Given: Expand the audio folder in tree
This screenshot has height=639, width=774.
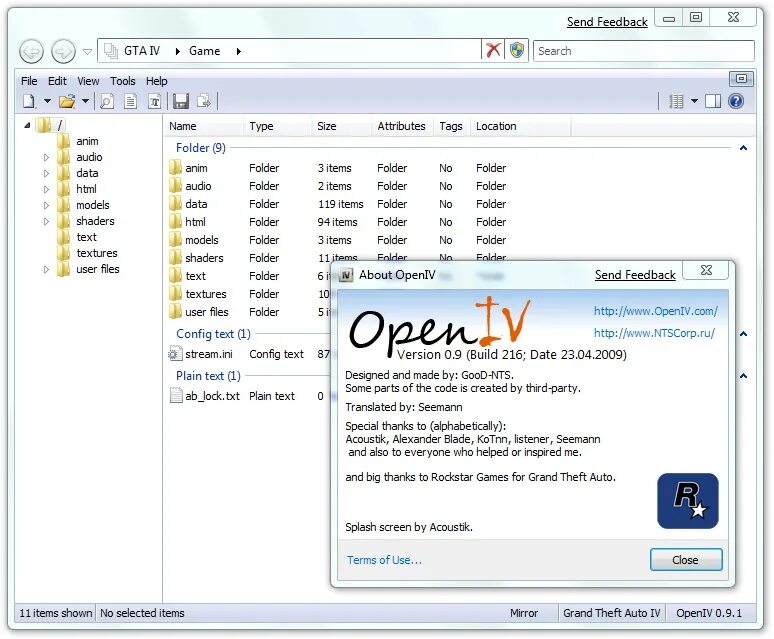Looking at the screenshot, I should click(46, 157).
